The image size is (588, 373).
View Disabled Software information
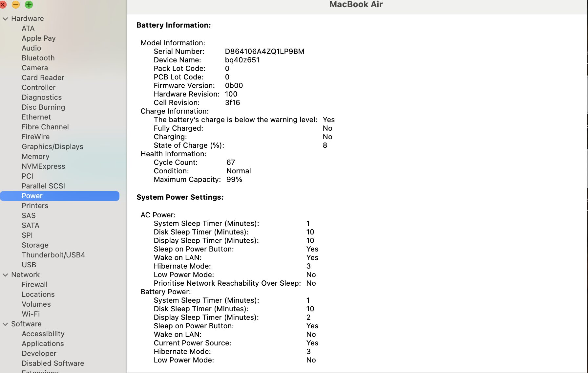[53, 363]
